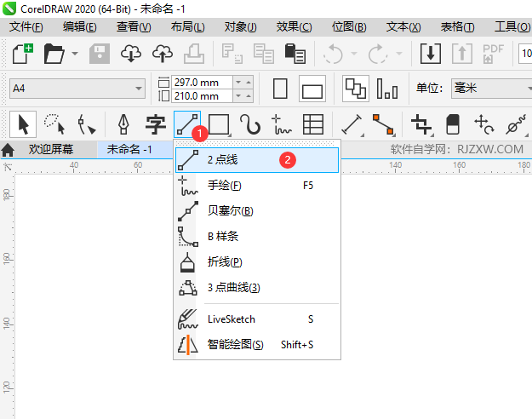
Task: Open the 位图(B) menu
Action: (x=349, y=26)
